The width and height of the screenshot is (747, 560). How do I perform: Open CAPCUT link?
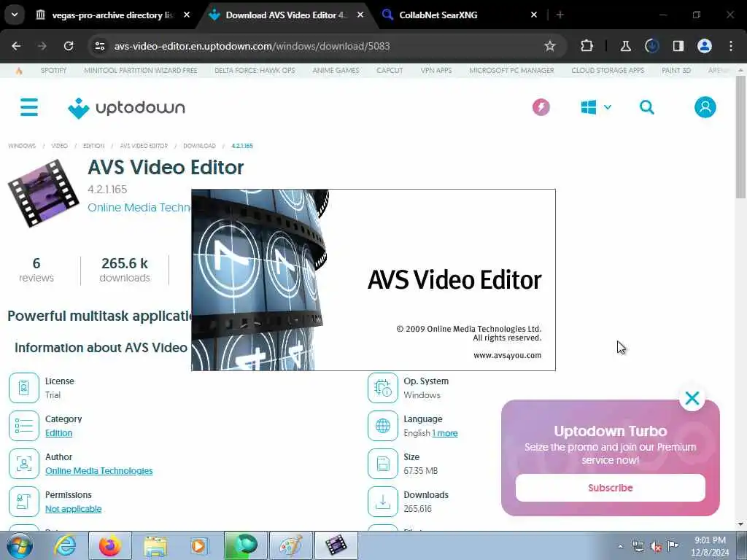pos(390,71)
